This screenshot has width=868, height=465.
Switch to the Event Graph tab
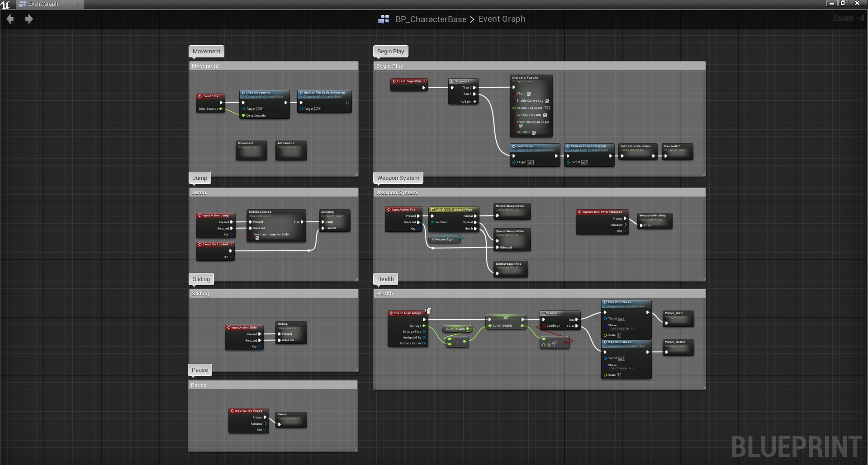tap(43, 4)
